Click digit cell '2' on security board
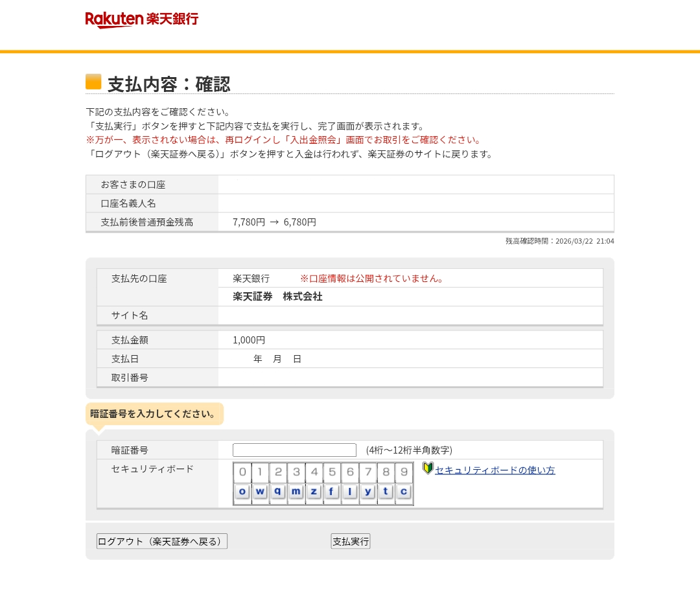The image size is (700, 589). pos(278,472)
